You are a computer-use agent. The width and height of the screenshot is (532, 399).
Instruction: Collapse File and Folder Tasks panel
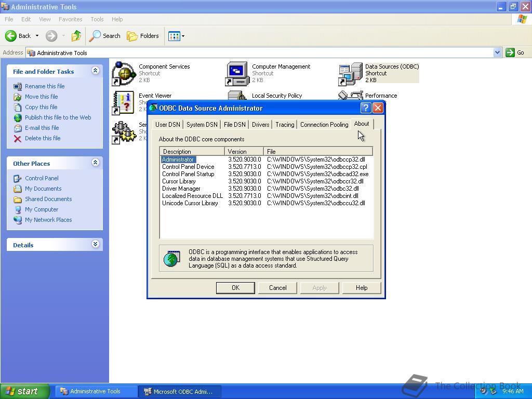[96, 71]
